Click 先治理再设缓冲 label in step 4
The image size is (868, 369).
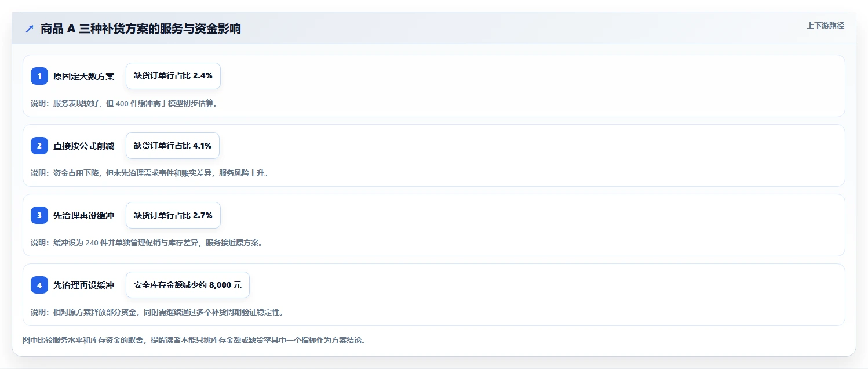click(x=84, y=285)
